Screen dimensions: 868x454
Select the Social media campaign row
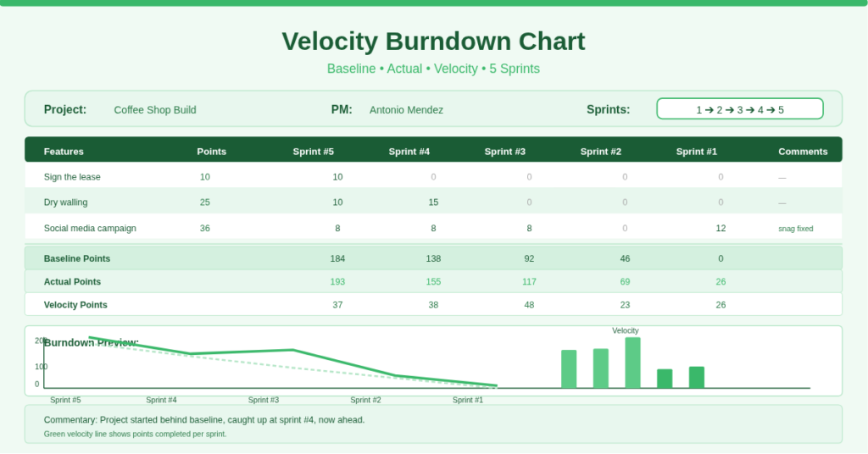click(x=90, y=228)
